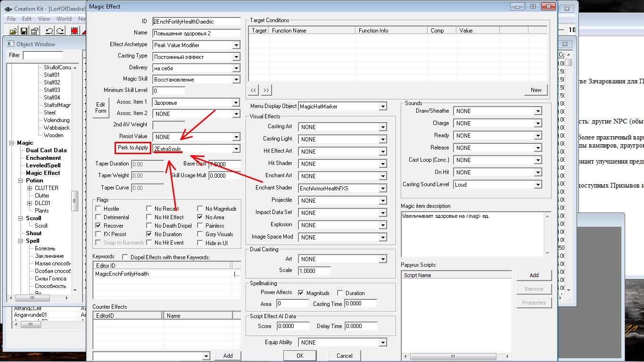Open the Perk to Apply dropdown
Screen dimensions: 644x362
[236, 149]
